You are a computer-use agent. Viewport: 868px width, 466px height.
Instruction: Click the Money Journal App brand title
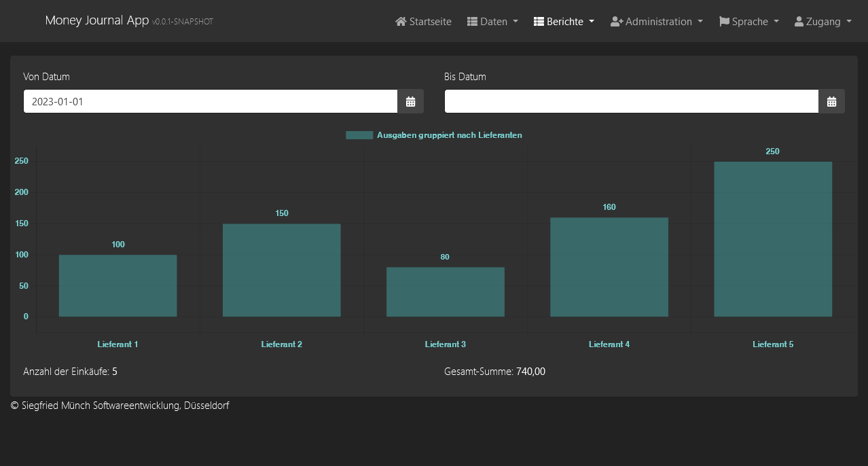pyautogui.click(x=97, y=20)
